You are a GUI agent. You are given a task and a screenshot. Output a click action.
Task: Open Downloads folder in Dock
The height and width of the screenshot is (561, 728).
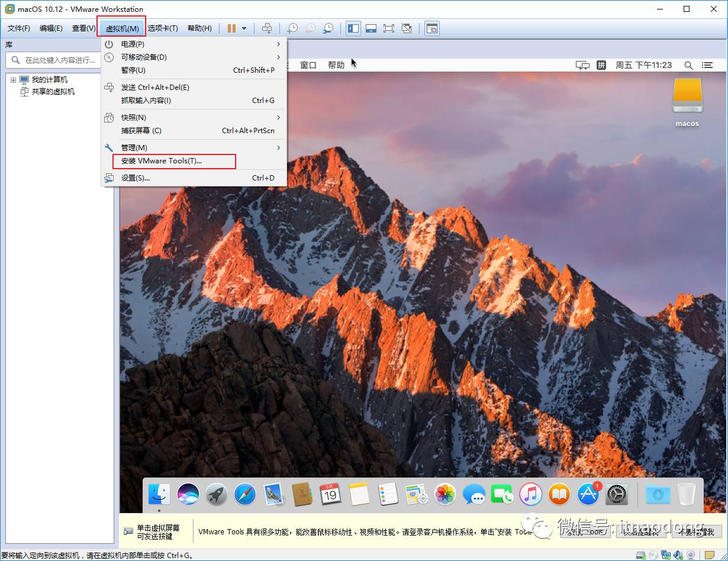pos(658,494)
